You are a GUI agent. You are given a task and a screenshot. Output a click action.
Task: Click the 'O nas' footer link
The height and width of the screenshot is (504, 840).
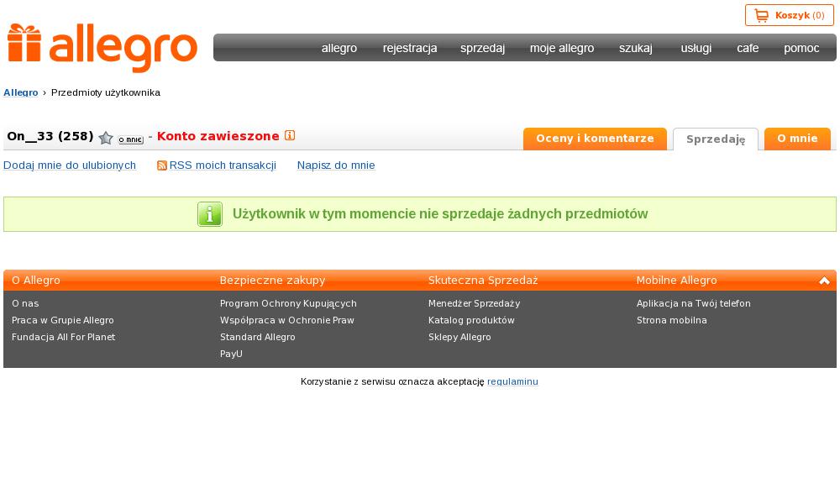[x=25, y=304]
